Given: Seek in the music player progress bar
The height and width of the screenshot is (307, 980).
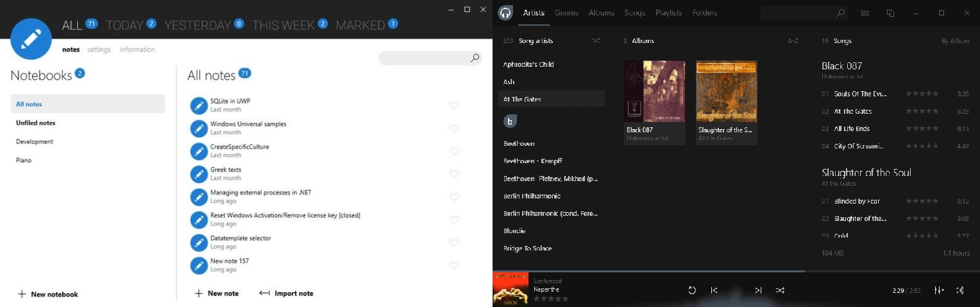Looking at the screenshot, I should [736, 271].
